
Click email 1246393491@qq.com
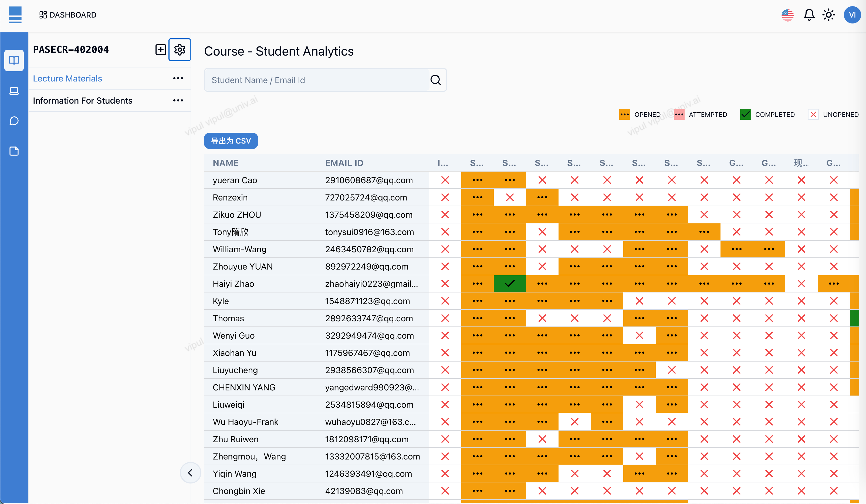(x=368, y=474)
